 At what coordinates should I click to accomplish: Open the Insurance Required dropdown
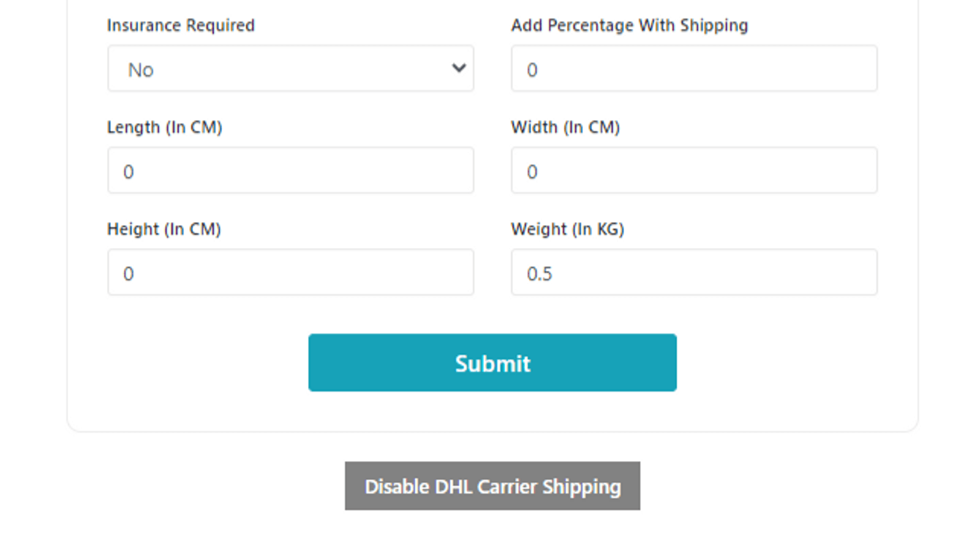(x=290, y=69)
